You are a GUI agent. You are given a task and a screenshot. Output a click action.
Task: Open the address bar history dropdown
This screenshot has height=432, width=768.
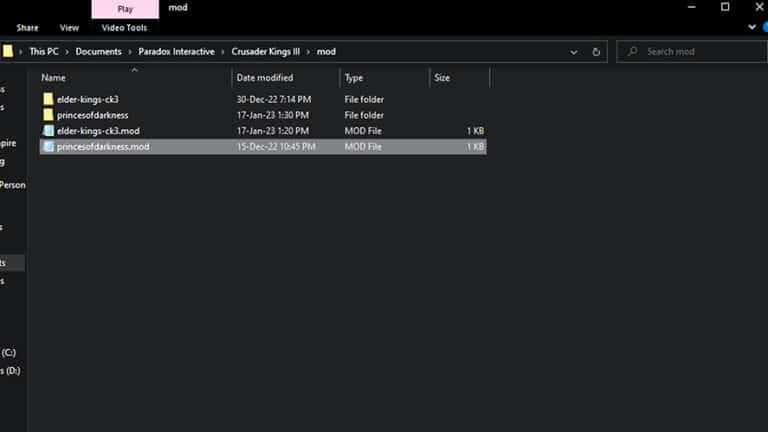(574, 52)
